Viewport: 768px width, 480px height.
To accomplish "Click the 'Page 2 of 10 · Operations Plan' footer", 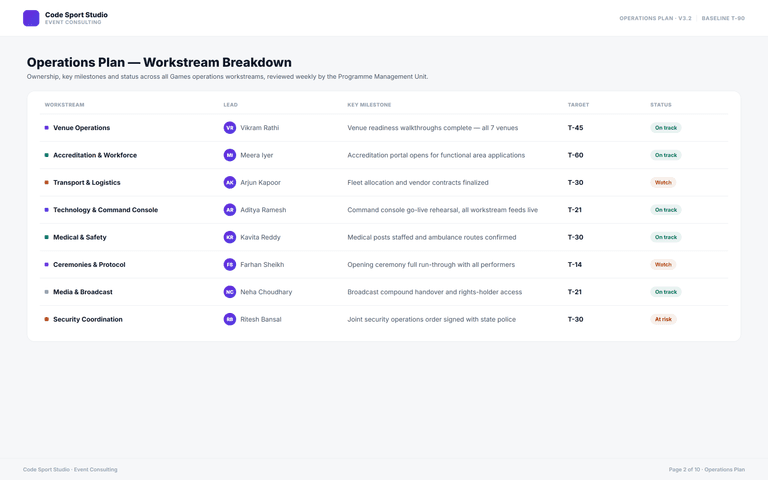I will point(707,470).
